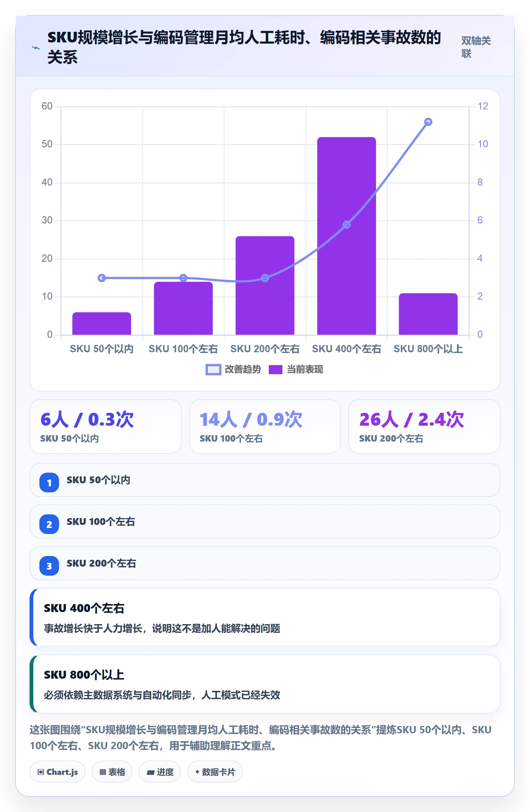Click the SKU 400个左右 purple bar
The width and height of the screenshot is (530, 812).
346,236
